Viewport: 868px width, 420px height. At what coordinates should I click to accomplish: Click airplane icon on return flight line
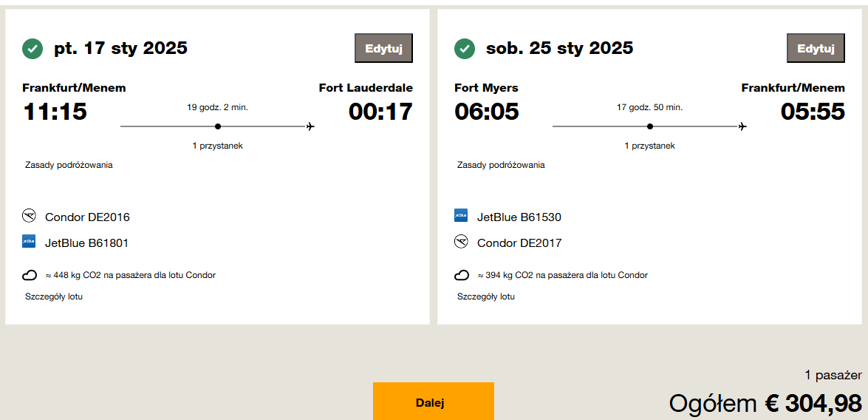coord(742,126)
